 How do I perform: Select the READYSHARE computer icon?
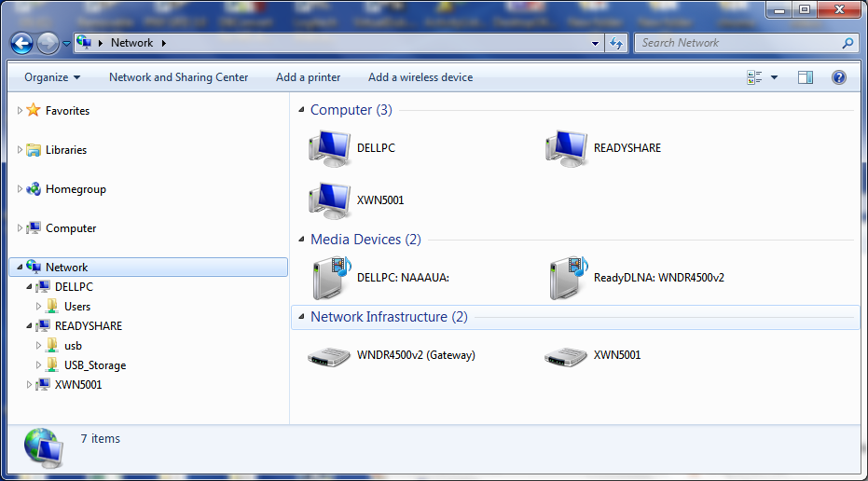pos(566,148)
